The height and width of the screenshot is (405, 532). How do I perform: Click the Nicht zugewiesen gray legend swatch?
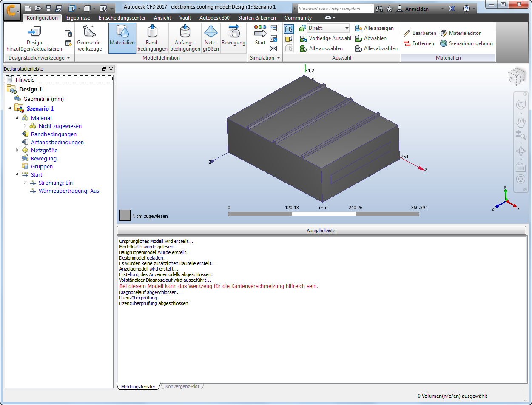click(125, 215)
